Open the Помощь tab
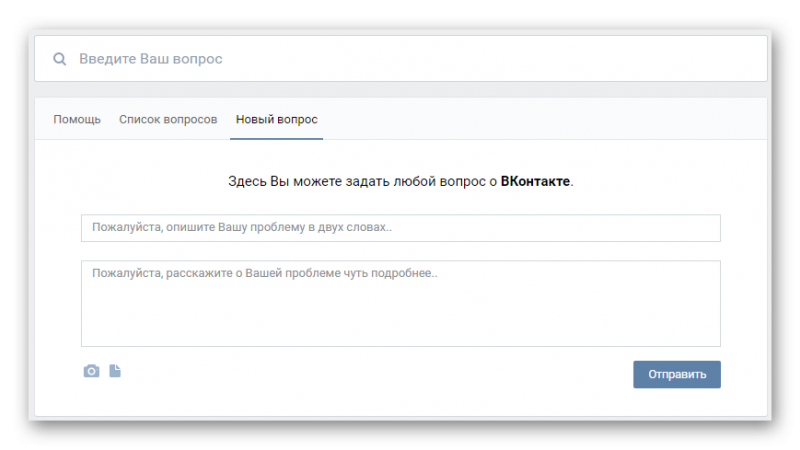800x450 pixels. pyautogui.click(x=77, y=119)
